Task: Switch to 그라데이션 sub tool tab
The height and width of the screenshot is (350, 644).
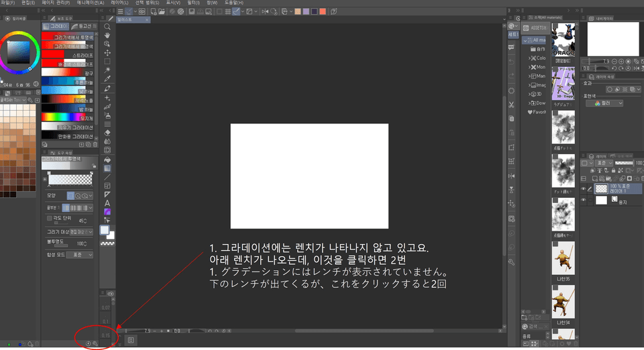Action: tap(56, 26)
